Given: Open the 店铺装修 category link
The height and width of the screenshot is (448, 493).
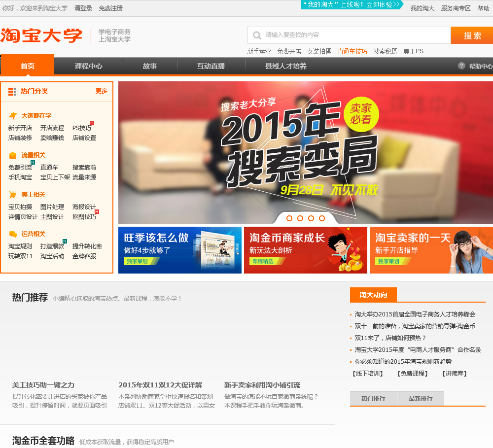Looking at the screenshot, I should coord(20,138).
